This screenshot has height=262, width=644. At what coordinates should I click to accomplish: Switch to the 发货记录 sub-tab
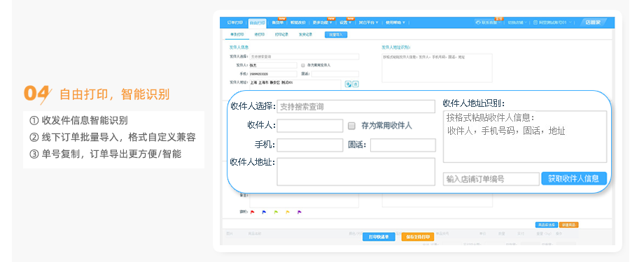(305, 35)
